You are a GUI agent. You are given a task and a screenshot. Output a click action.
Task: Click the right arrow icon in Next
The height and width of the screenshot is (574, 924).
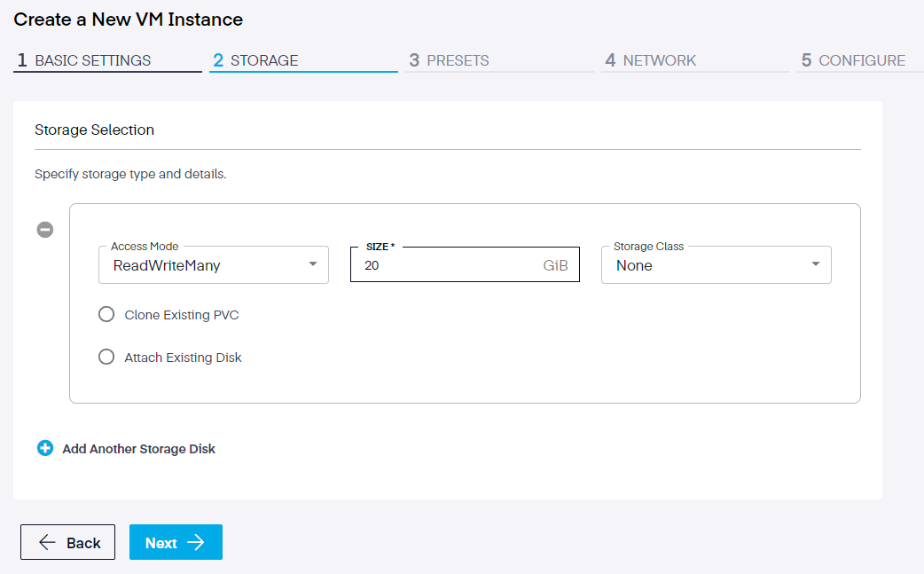197,543
